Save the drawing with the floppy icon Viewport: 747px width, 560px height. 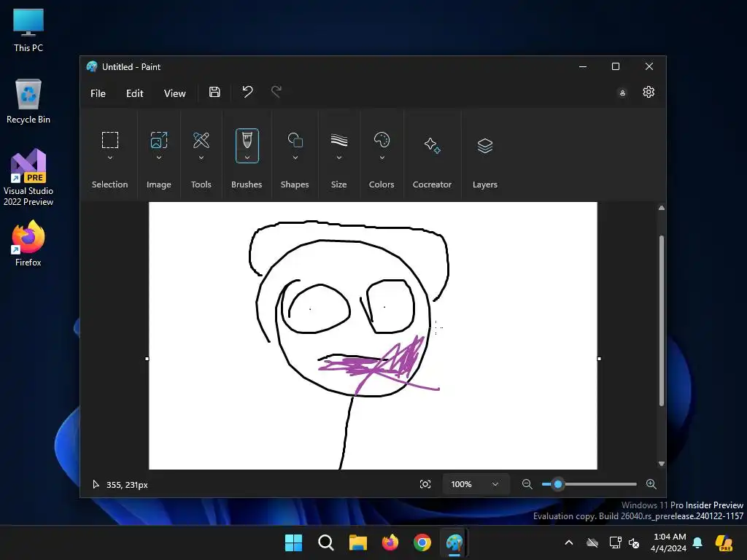point(214,92)
